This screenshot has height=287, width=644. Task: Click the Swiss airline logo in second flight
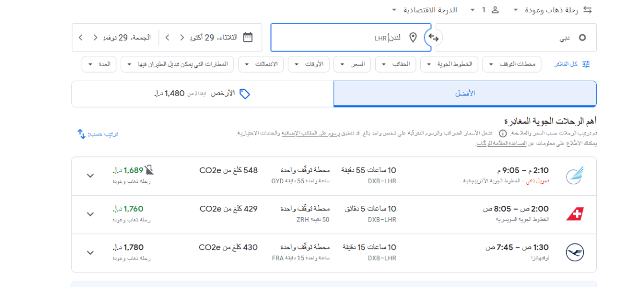575,214
